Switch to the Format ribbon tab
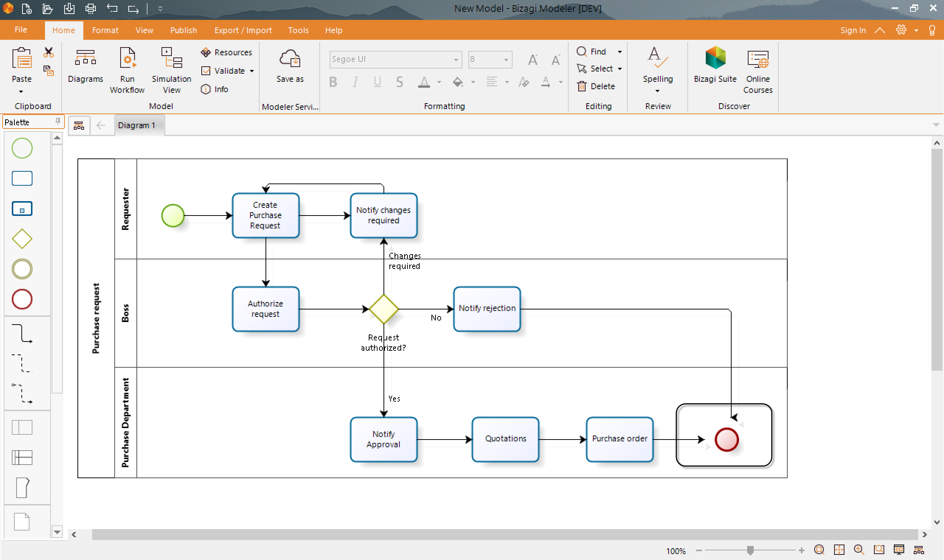The width and height of the screenshot is (944, 560). pyautogui.click(x=105, y=30)
